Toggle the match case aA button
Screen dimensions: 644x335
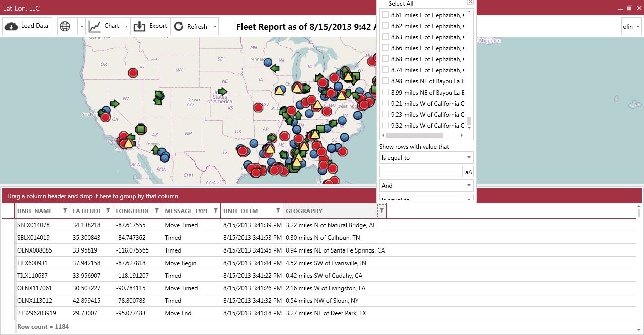point(469,172)
